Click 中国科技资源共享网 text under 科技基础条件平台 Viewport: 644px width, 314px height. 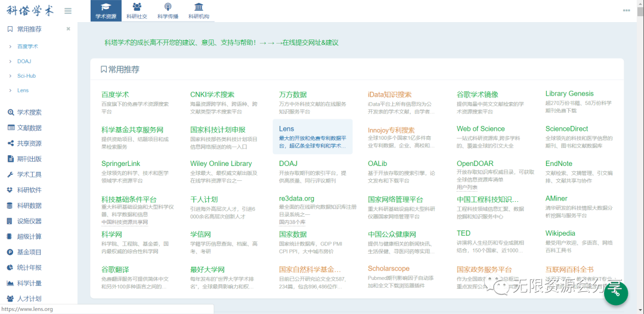tap(125, 222)
